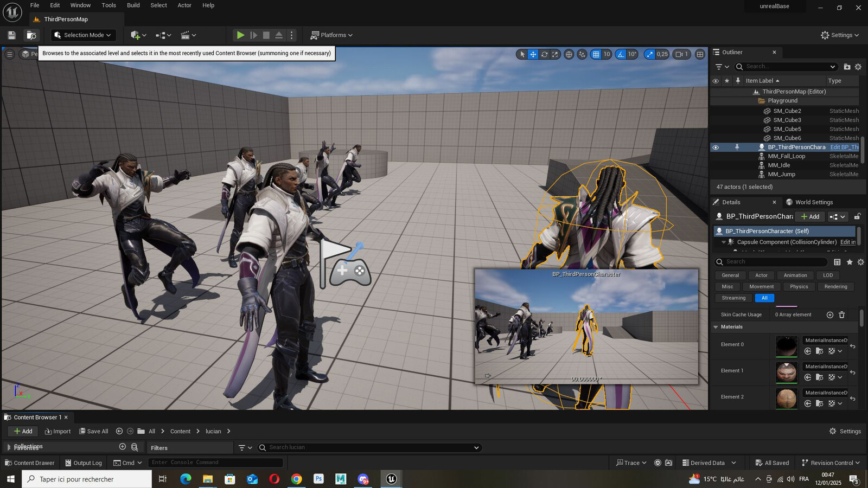Select the ThirdPersonMap level tab
Screen dimensions: 868x488
point(66,20)
